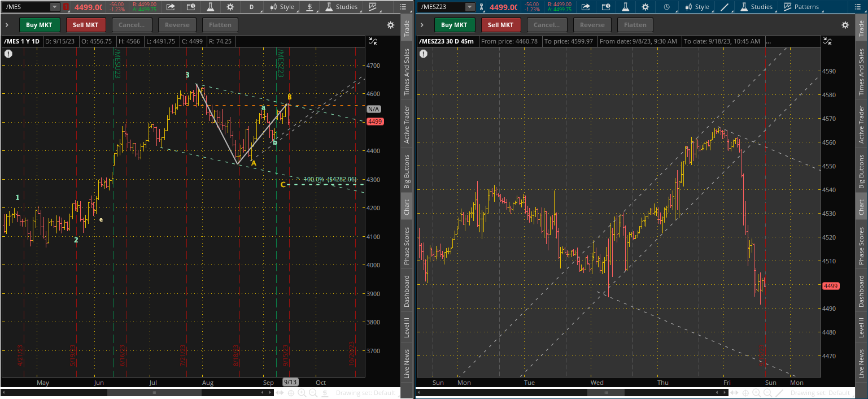Click Reverse in the /MES chart

pos(177,25)
